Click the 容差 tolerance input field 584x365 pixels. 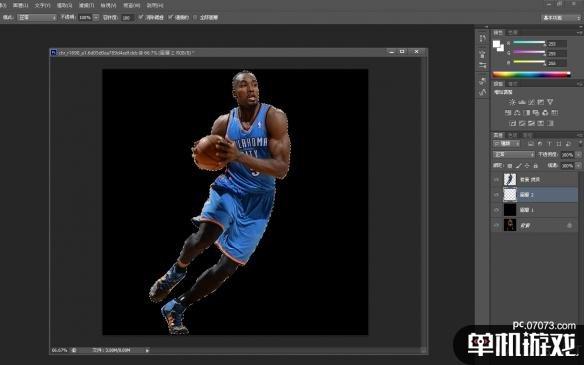pos(128,18)
